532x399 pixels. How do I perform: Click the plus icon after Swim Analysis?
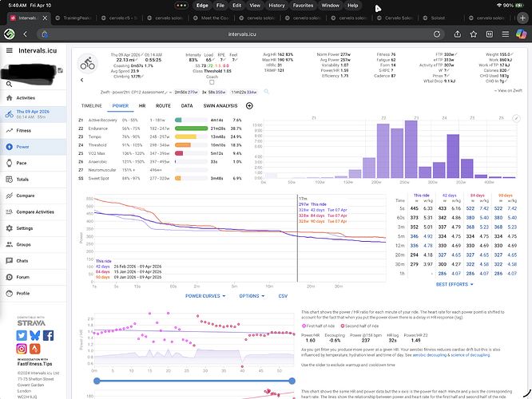[249, 105]
